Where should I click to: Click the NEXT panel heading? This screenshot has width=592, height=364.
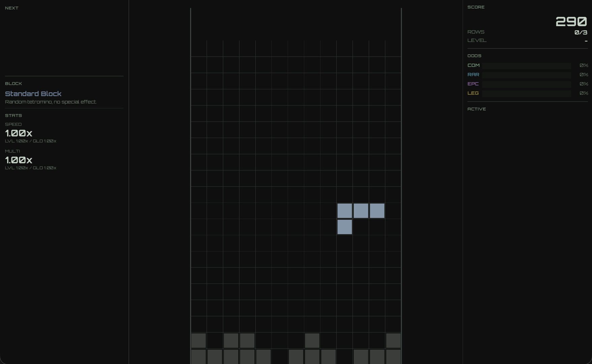point(12,8)
